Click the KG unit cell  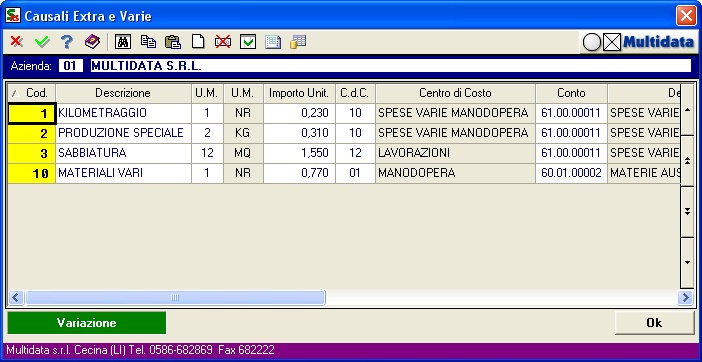coord(243,133)
